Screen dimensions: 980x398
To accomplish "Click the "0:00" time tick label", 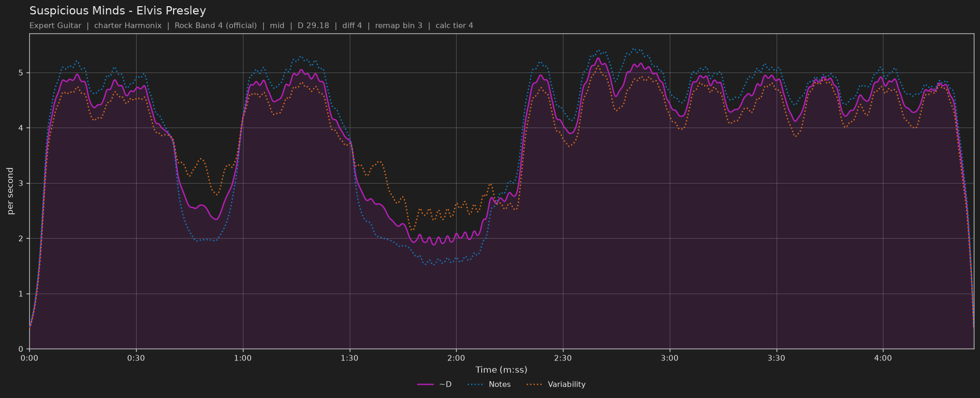I will pyautogui.click(x=29, y=358).
